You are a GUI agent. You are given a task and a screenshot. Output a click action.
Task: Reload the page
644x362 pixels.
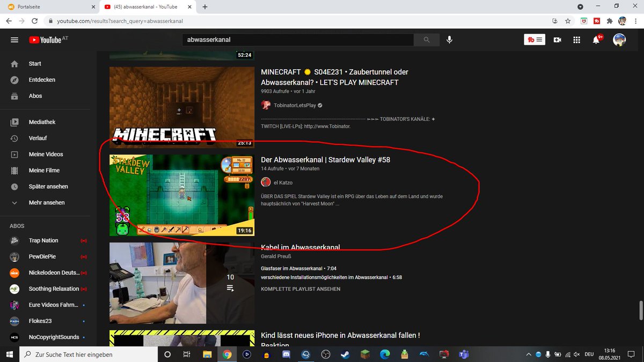click(x=35, y=21)
